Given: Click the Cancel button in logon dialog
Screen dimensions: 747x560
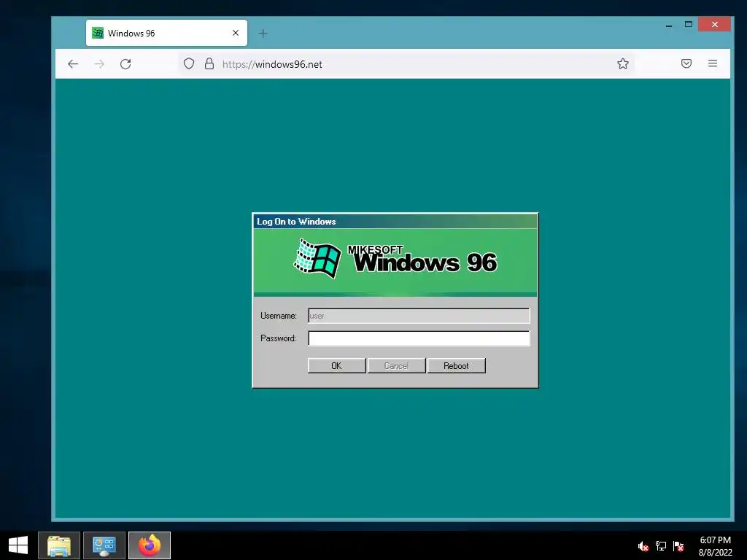Looking at the screenshot, I should pos(396,366).
